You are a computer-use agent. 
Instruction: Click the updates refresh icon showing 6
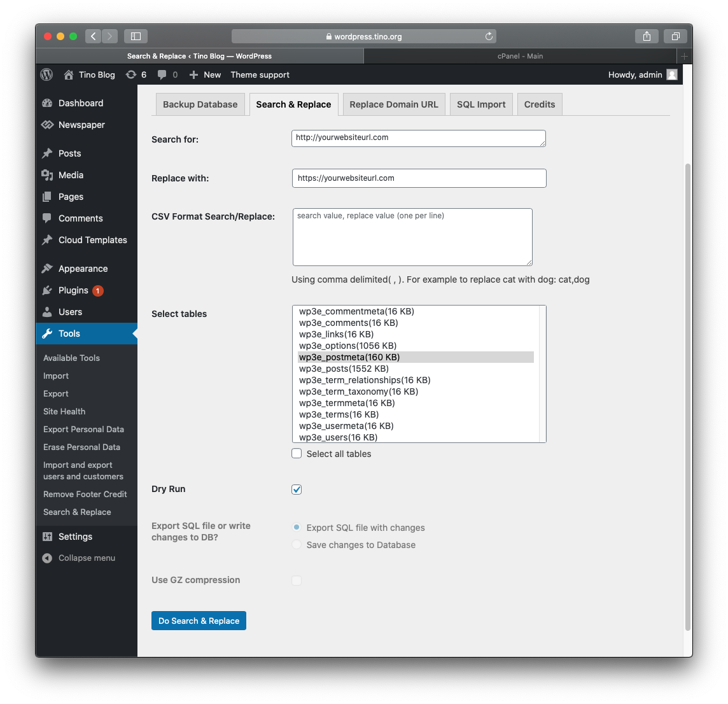click(131, 74)
